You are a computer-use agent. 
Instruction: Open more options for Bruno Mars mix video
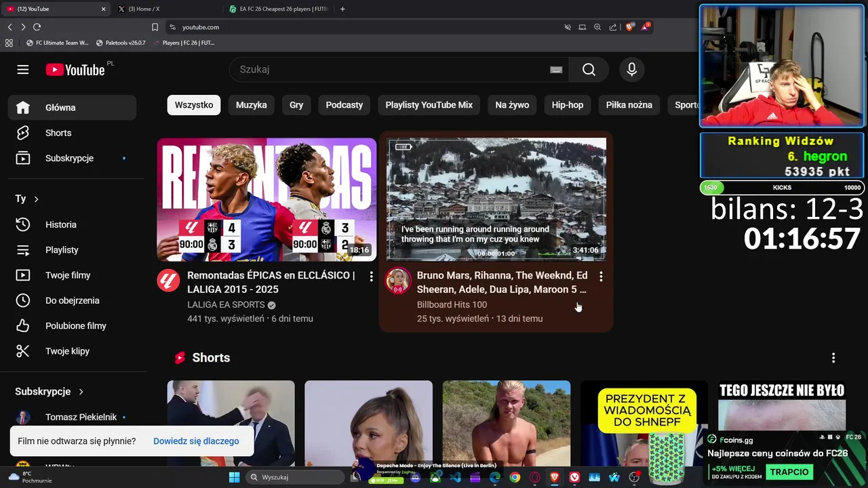601,277
